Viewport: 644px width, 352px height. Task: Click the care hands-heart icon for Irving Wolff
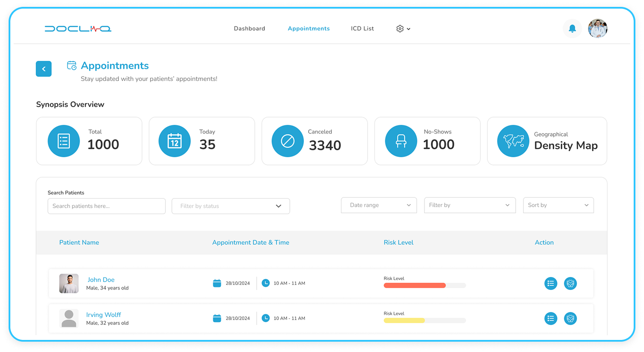pyautogui.click(x=570, y=318)
